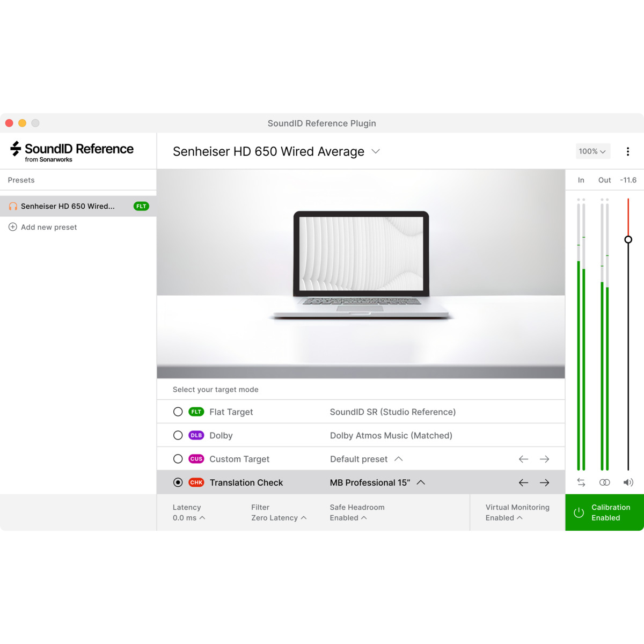Image resolution: width=644 pixels, height=644 pixels.
Task: Expand the Latency setting options
Action: click(203, 518)
